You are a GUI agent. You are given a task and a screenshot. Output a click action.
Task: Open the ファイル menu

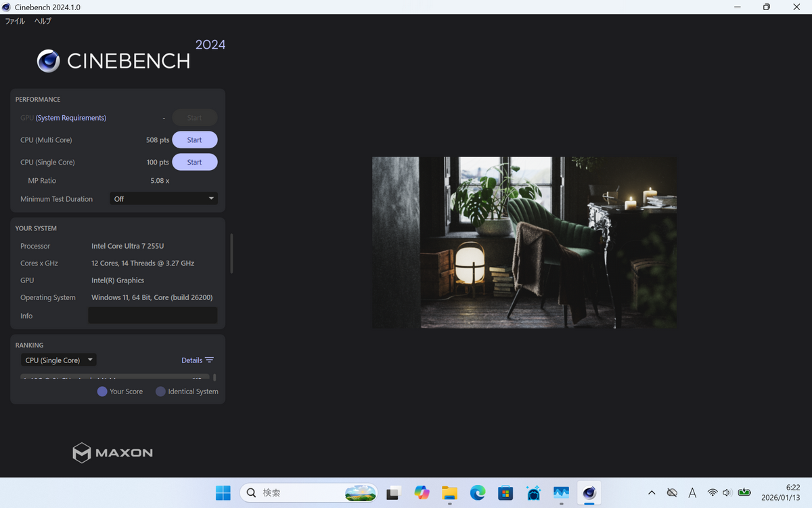15,21
